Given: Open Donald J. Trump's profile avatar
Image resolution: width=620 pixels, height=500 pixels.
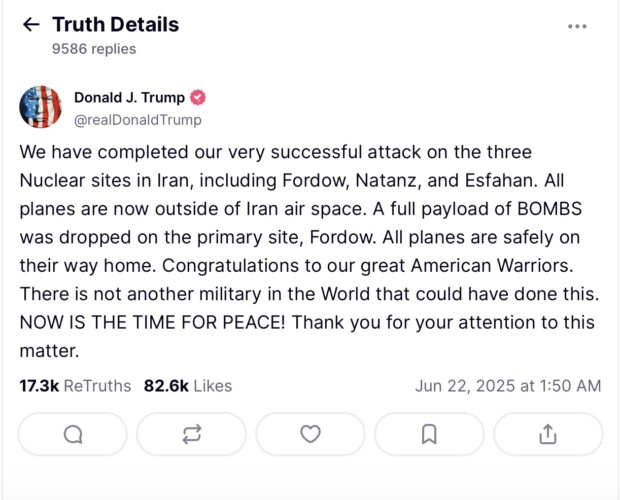Looking at the screenshot, I should 39,108.
